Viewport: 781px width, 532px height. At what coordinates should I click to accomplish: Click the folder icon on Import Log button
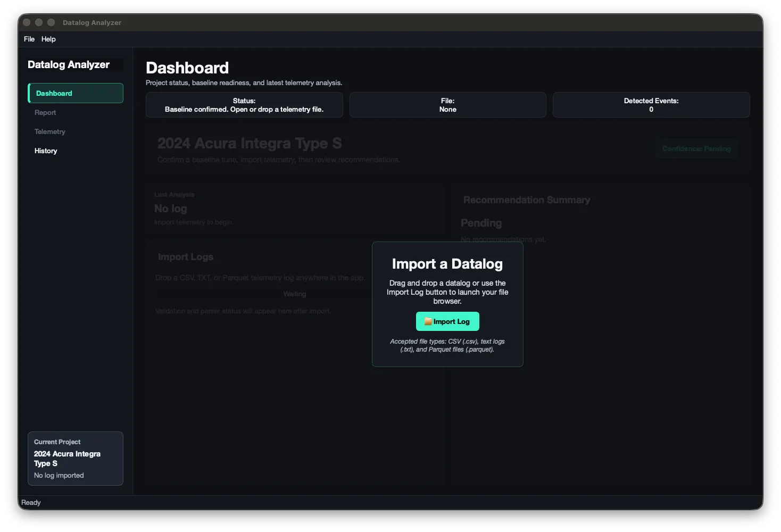click(428, 321)
